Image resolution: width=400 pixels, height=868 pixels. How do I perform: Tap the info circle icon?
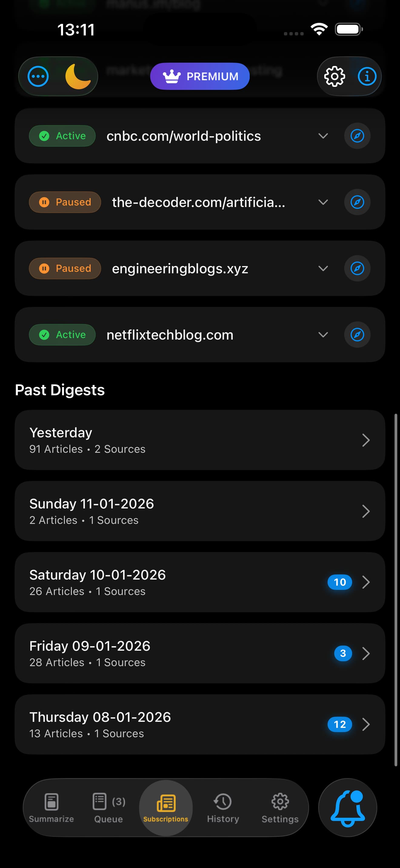pos(367,77)
